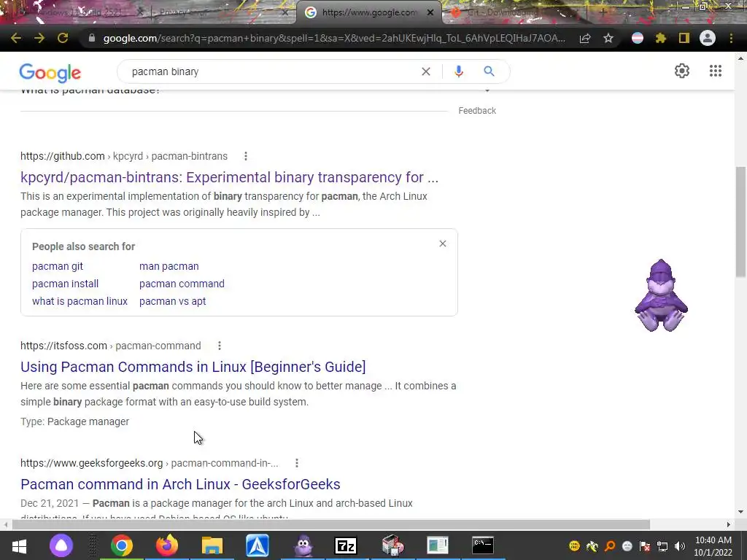The image size is (747, 560).
Task: Focus the URL address bar
Action: pos(334,38)
